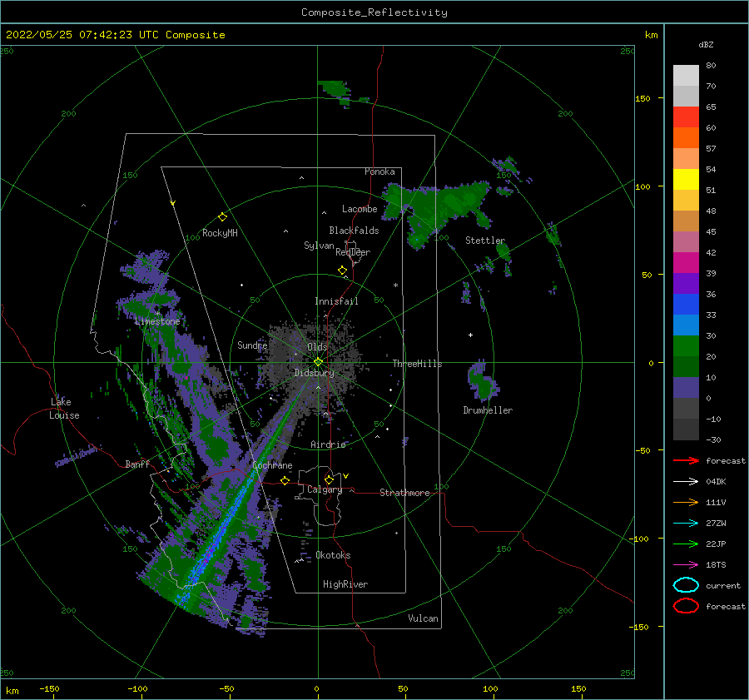Screen dimensions: 749x700
Task: Click the Didsbury label
Action: tap(314, 373)
